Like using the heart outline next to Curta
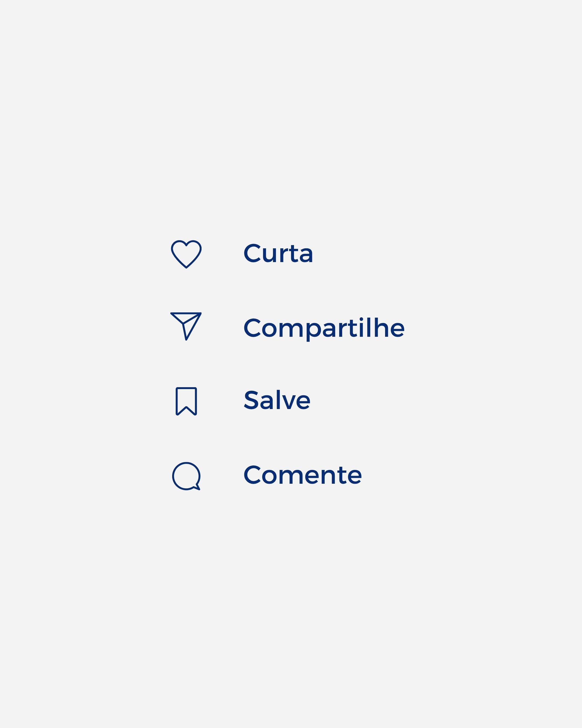The width and height of the screenshot is (582, 728). [186, 254]
